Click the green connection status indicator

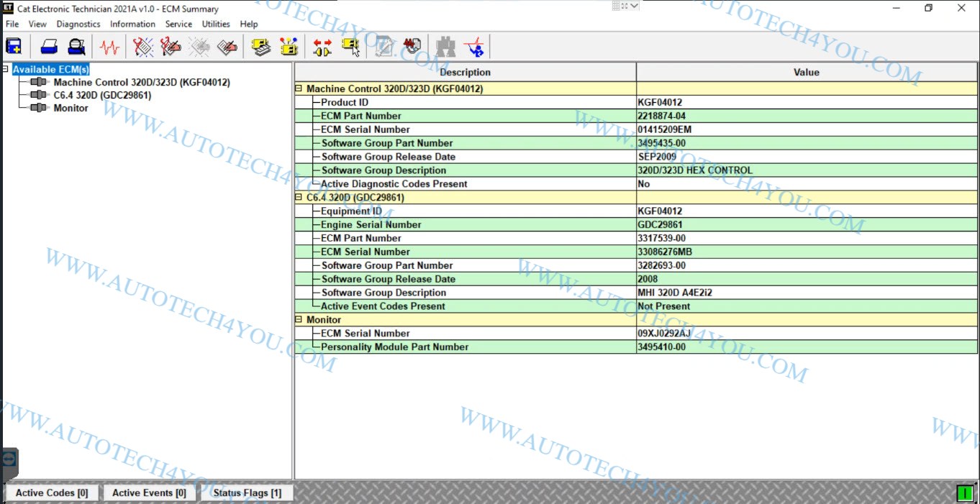pos(964,493)
